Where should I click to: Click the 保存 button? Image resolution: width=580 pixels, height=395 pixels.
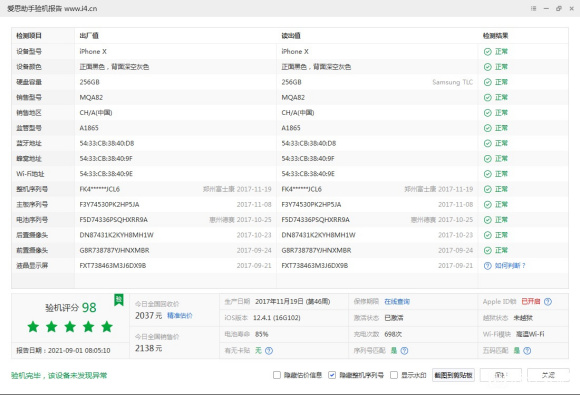(501, 375)
